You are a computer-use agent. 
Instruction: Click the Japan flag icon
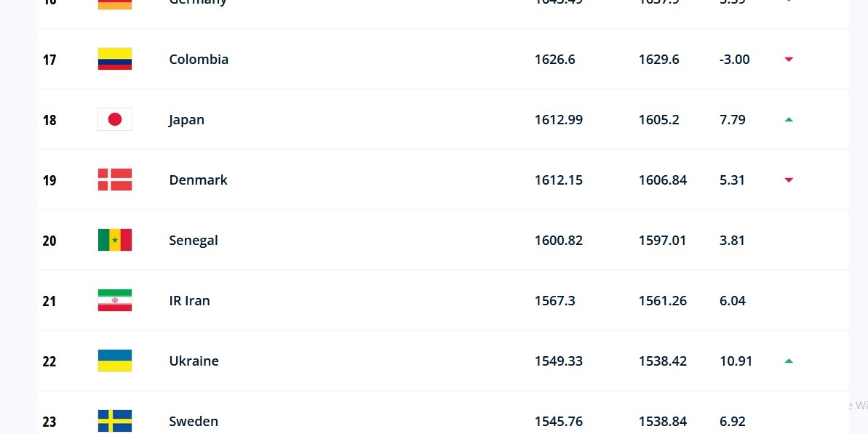[x=115, y=119]
